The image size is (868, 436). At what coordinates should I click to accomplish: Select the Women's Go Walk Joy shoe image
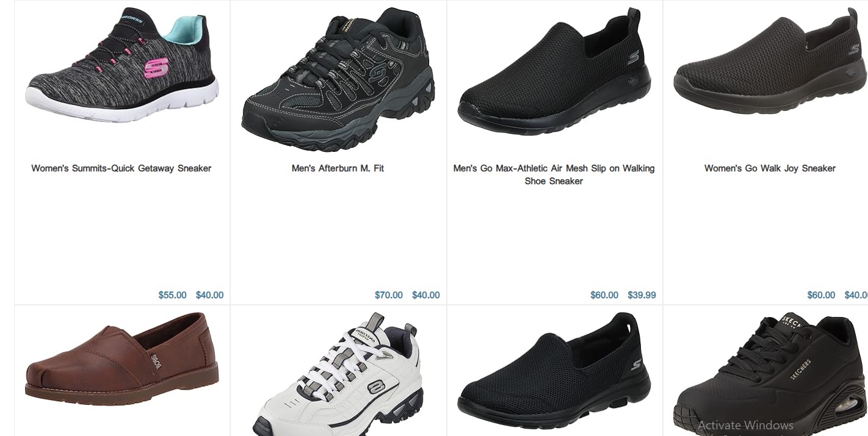pyautogui.click(x=770, y=60)
